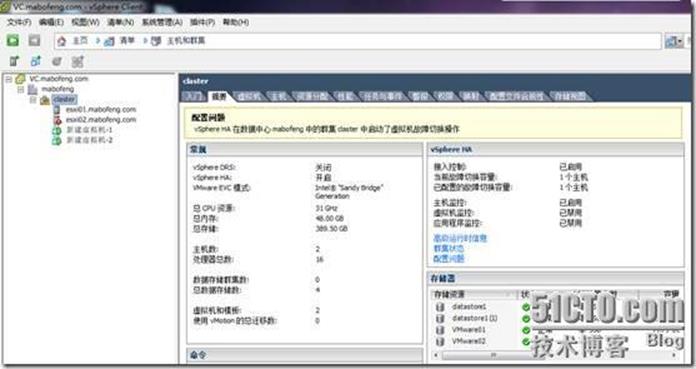Open the 权限 tab
Image resolution: width=696 pixels, height=369 pixels.
coord(445,96)
